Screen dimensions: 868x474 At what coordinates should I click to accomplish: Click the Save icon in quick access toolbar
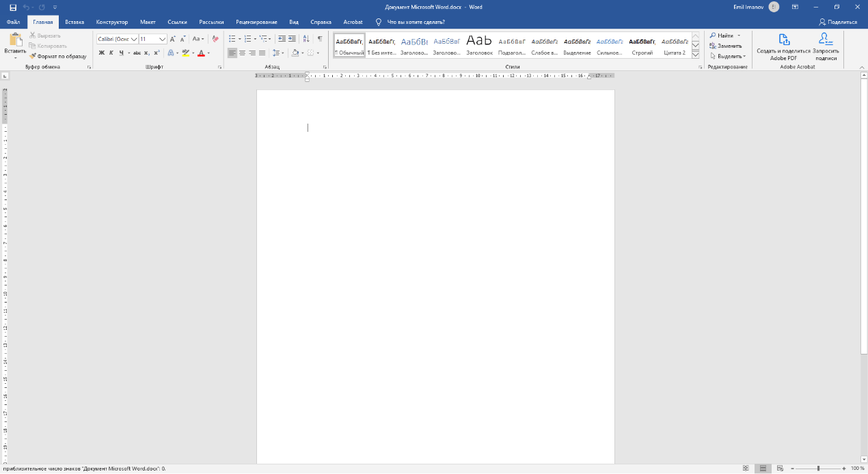click(13, 7)
